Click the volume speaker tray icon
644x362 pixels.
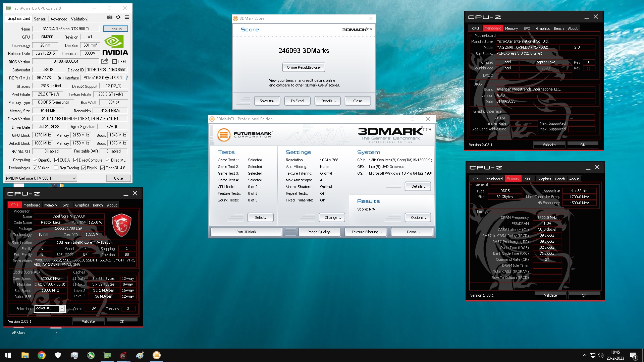click(601, 355)
